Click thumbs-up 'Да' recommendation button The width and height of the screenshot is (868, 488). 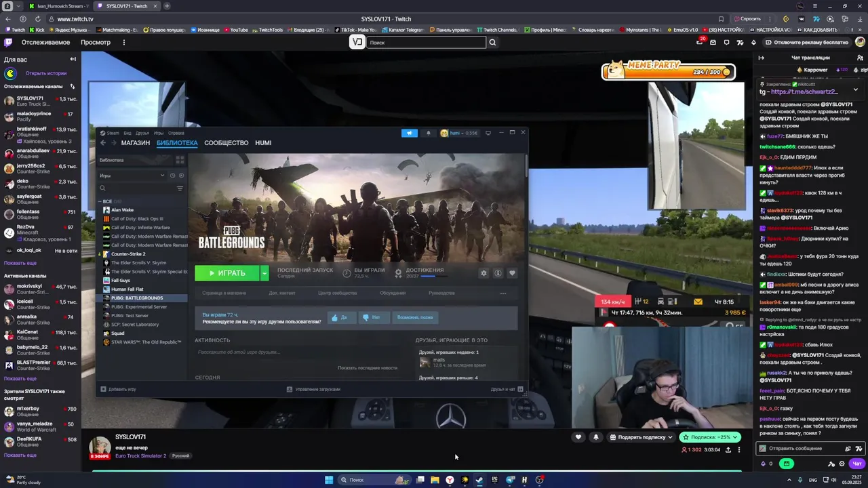coord(342,317)
